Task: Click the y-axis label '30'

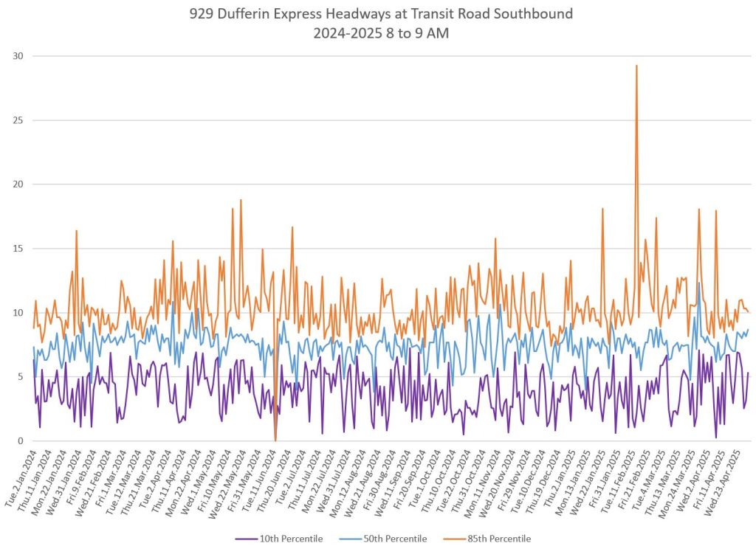Action: click(17, 56)
